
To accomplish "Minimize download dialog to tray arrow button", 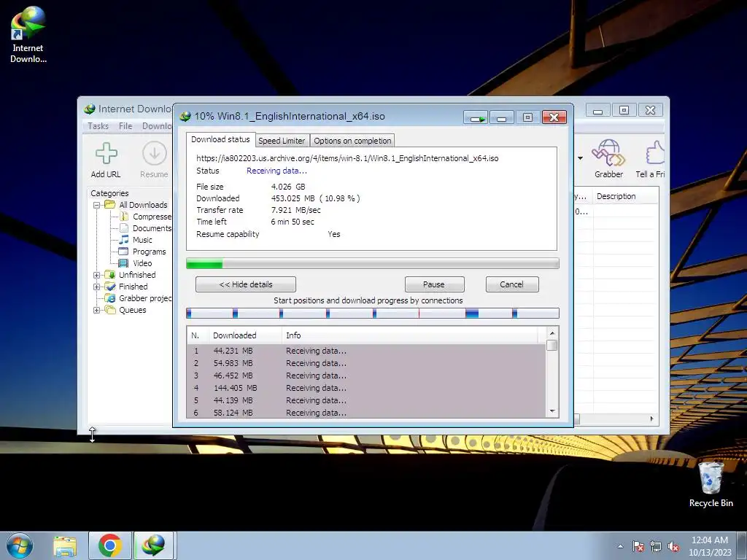I will click(476, 117).
